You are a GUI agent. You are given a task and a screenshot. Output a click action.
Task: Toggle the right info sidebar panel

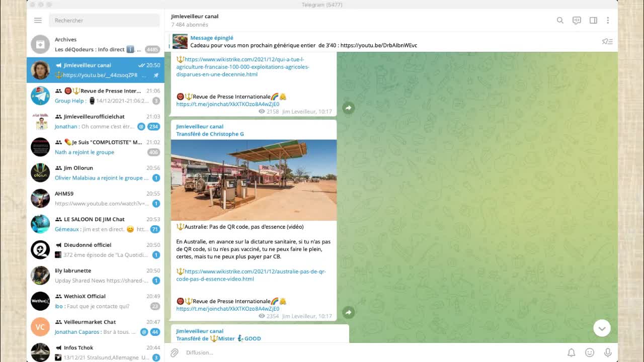pos(593,20)
